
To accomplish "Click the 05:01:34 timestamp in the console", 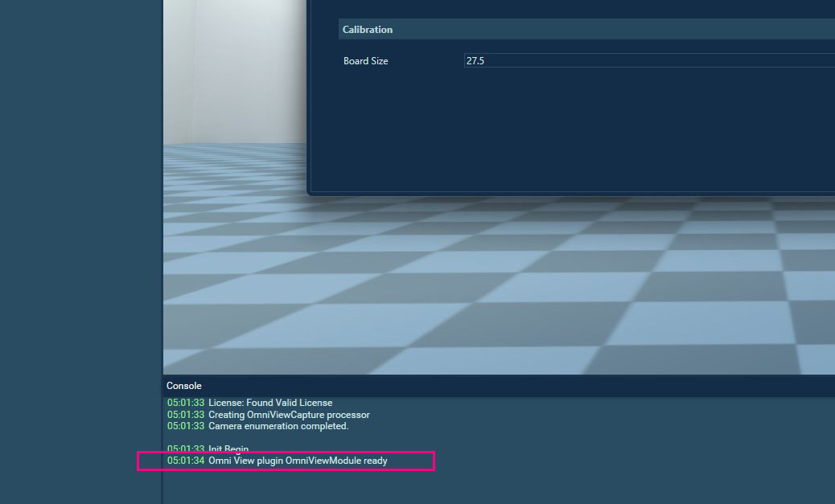I will pyautogui.click(x=186, y=461).
